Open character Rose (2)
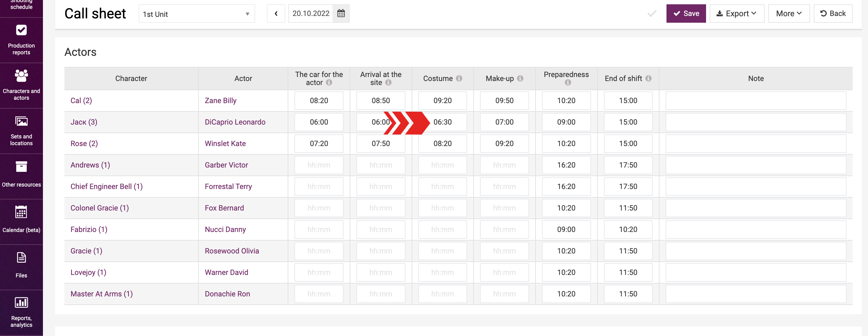The image size is (868, 336). (84, 144)
